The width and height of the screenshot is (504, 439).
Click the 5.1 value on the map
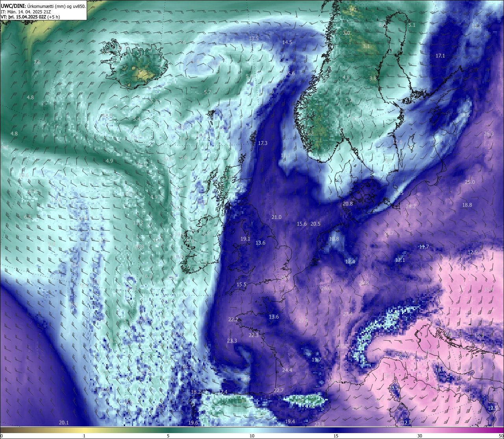(x=412, y=25)
